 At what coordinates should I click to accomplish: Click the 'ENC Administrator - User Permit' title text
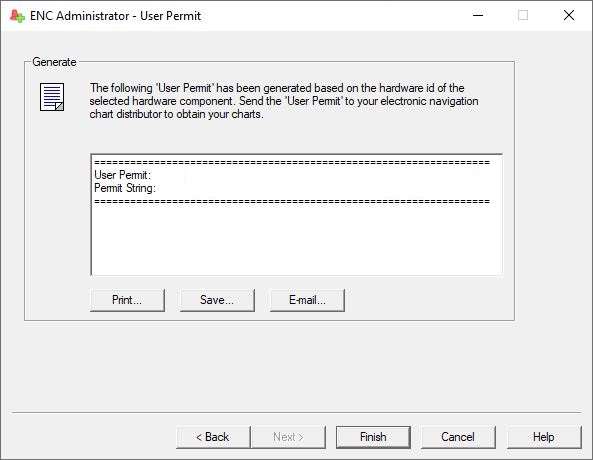pyautogui.click(x=115, y=16)
